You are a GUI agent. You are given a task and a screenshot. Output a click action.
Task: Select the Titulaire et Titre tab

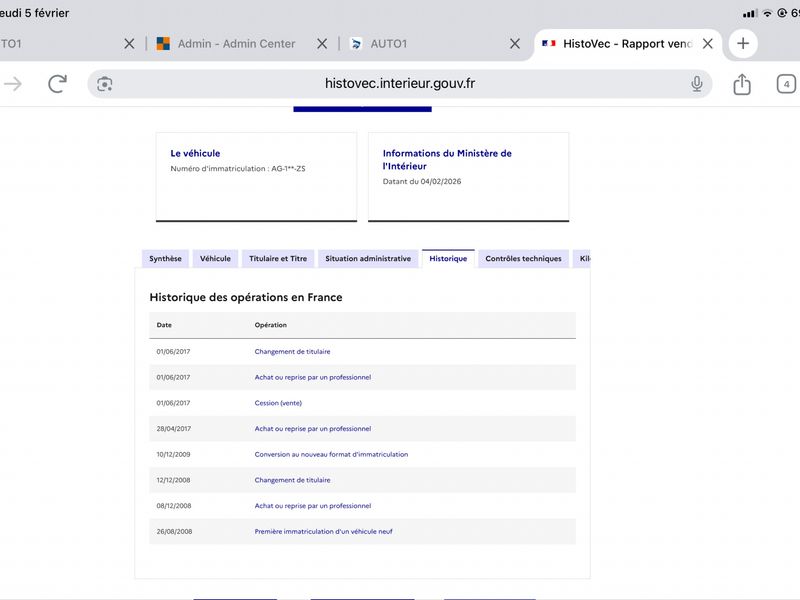coord(278,259)
